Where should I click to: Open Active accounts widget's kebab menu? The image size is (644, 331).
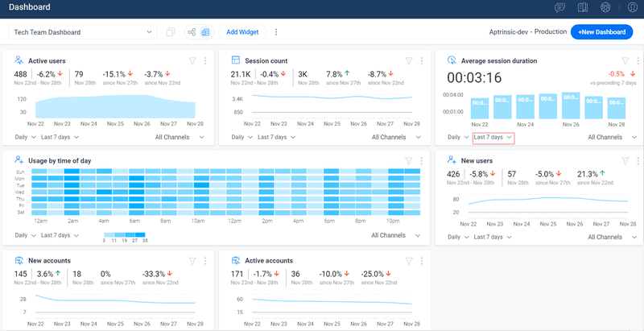click(422, 261)
